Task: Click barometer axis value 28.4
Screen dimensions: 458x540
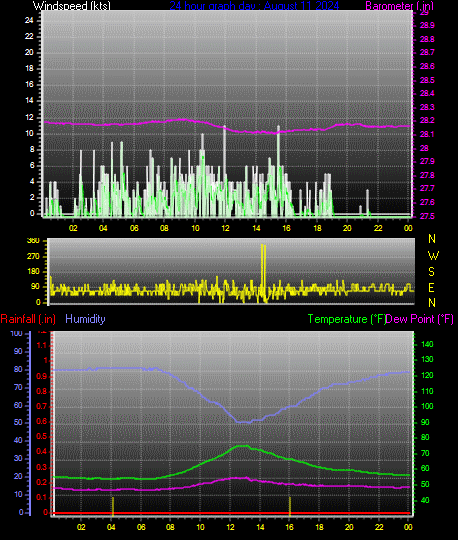Action: point(427,93)
